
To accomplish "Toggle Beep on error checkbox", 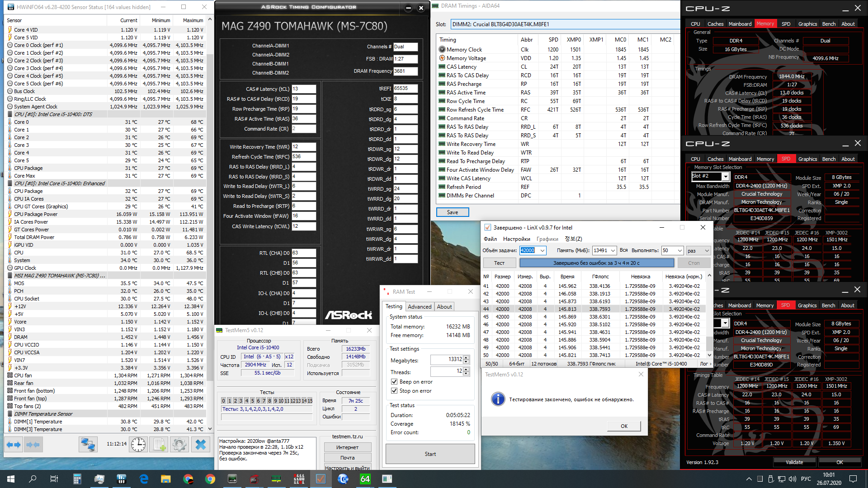I will pos(394,382).
